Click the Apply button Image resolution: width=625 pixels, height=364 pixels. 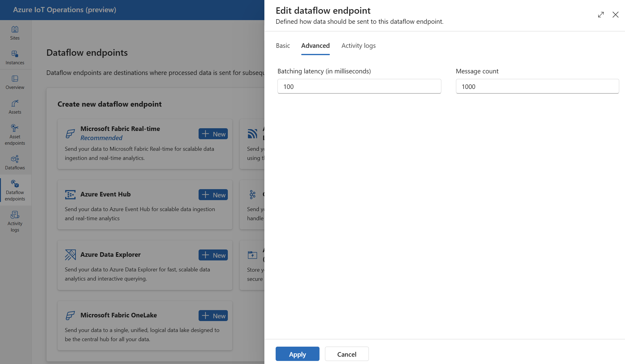tap(298, 354)
